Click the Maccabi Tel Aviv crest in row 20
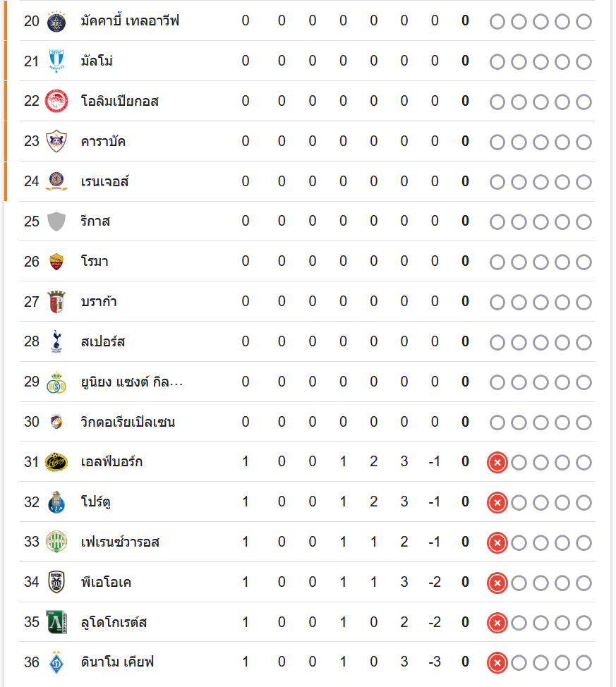Screen dimensions: 616x687 click(x=56, y=21)
